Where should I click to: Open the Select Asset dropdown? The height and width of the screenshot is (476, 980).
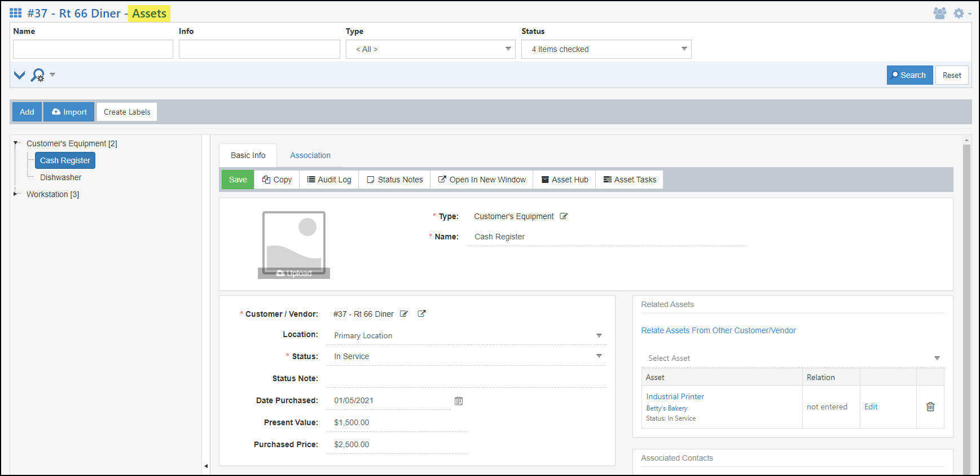(793, 358)
